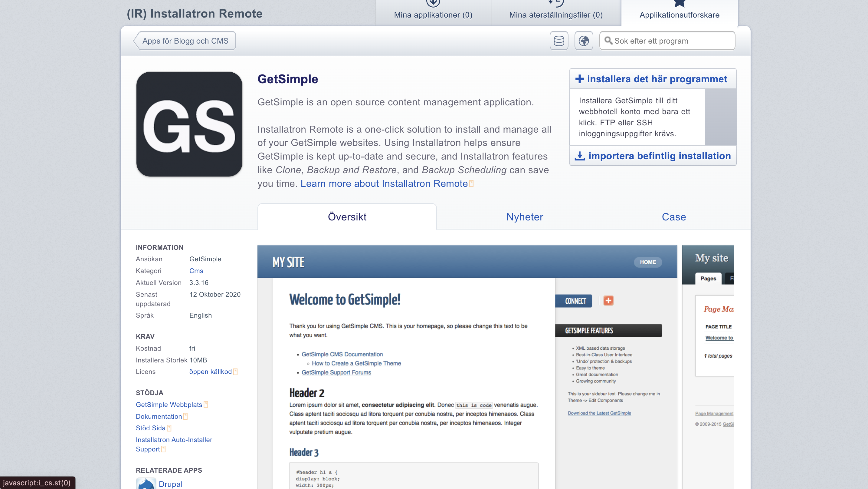This screenshot has width=868, height=489.
Task: Open the MY SITE screenshot thumbnail
Action: (467, 367)
